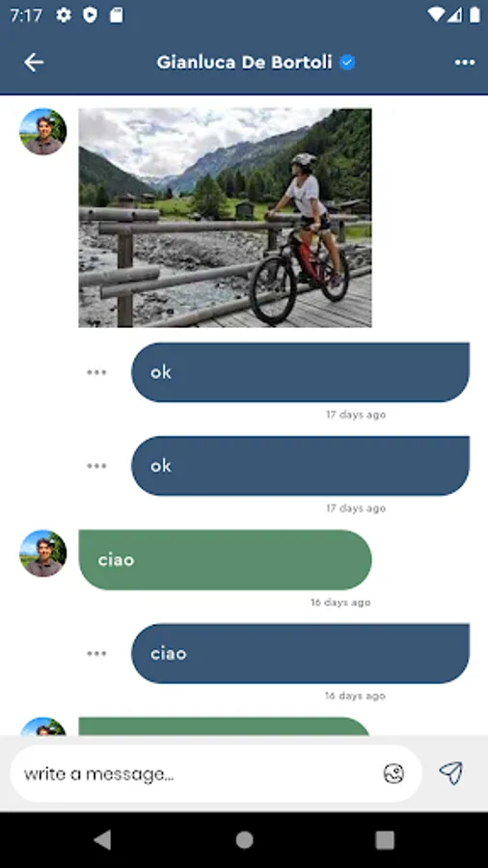This screenshot has width=488, height=868.
Task: Open options dots beside second "ok" message
Action: point(96,466)
